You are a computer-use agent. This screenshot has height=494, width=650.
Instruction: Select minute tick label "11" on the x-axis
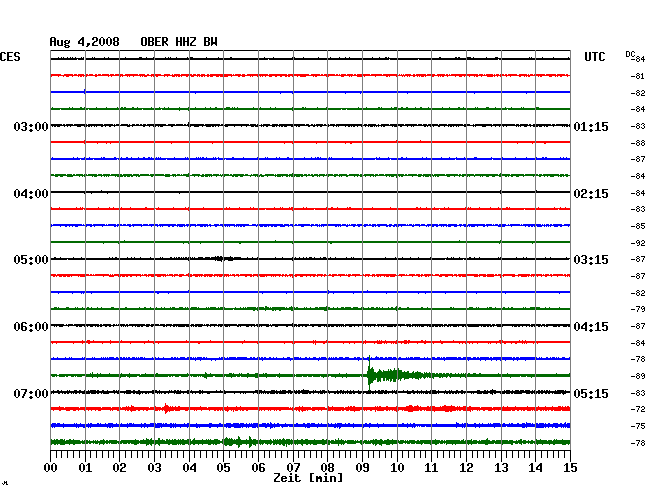click(x=431, y=468)
